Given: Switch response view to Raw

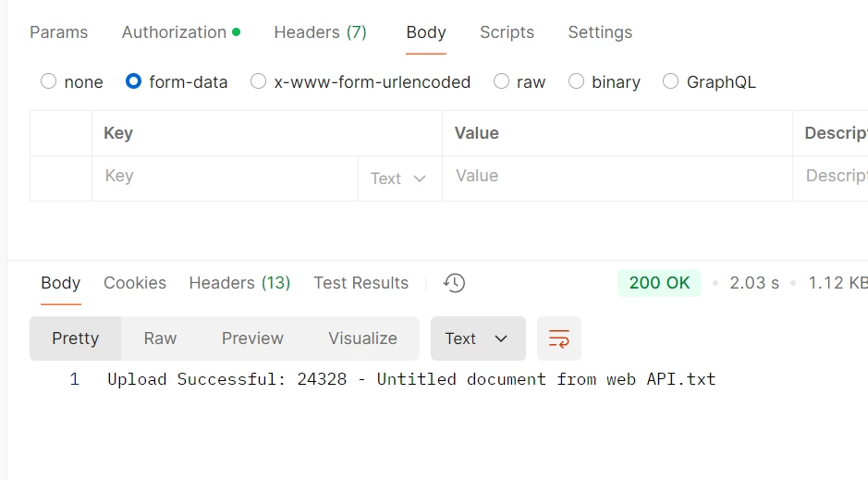Looking at the screenshot, I should tap(160, 338).
